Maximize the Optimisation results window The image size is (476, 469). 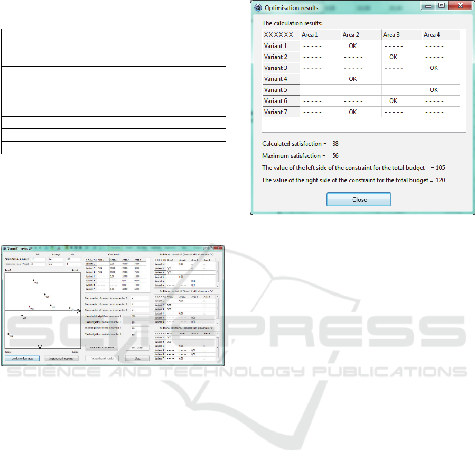pos(442,7)
